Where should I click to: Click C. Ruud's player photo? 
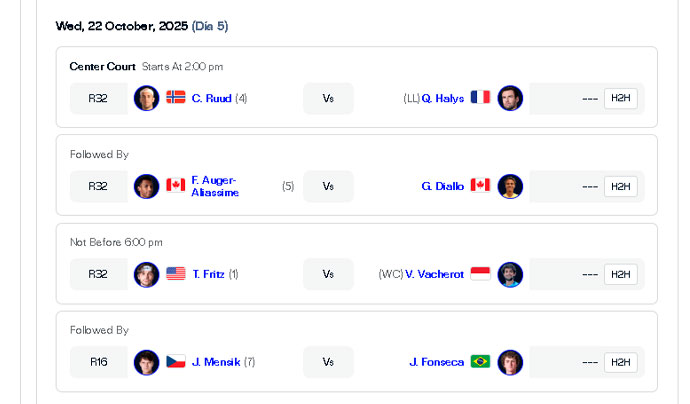point(147,98)
